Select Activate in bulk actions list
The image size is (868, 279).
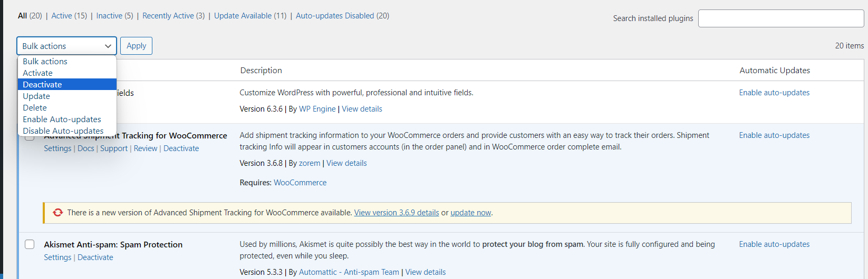coord(67,73)
